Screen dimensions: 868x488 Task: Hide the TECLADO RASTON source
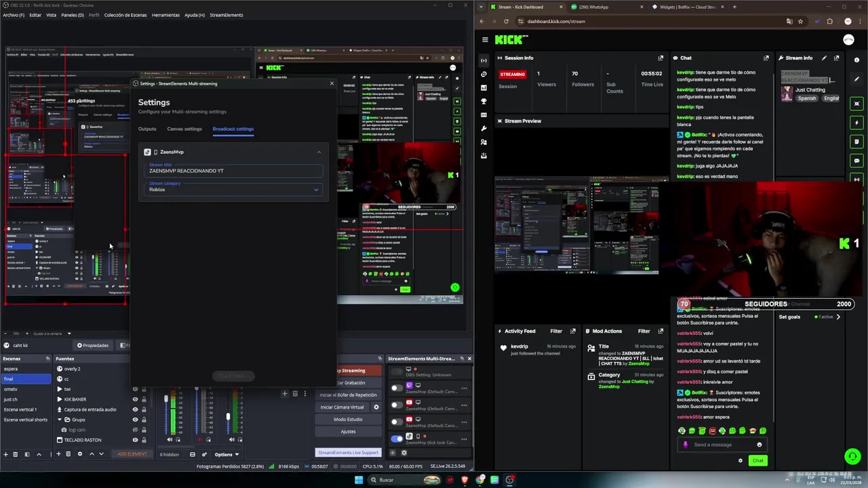(135, 440)
